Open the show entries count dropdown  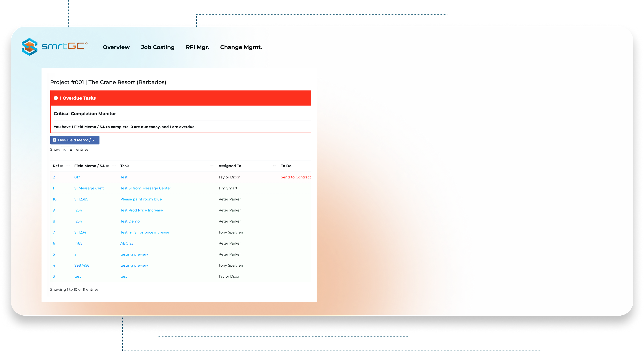[68, 150]
